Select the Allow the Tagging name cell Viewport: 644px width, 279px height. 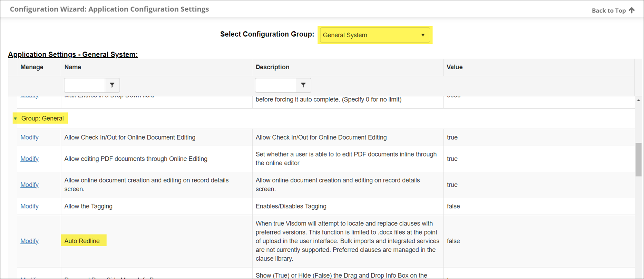point(156,206)
